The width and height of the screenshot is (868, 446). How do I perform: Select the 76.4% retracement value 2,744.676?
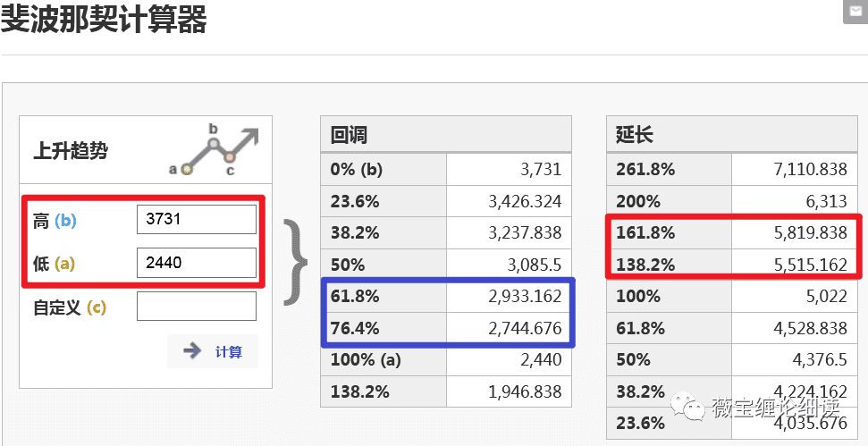(x=525, y=328)
